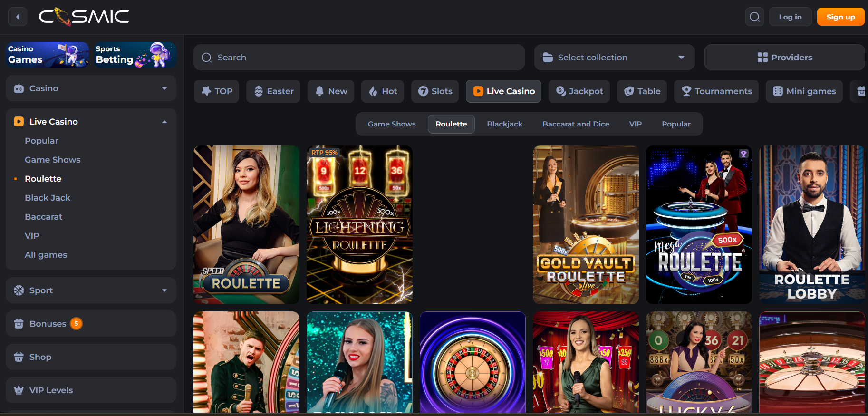Click the Live Casino play icon in the category bar
This screenshot has width=868, height=416.
click(478, 91)
